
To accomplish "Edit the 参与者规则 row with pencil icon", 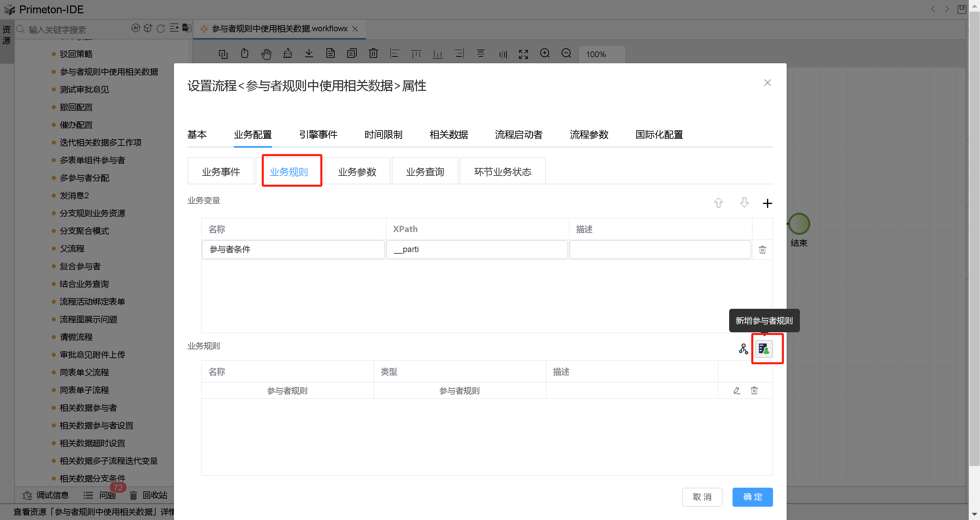I will pos(737,390).
